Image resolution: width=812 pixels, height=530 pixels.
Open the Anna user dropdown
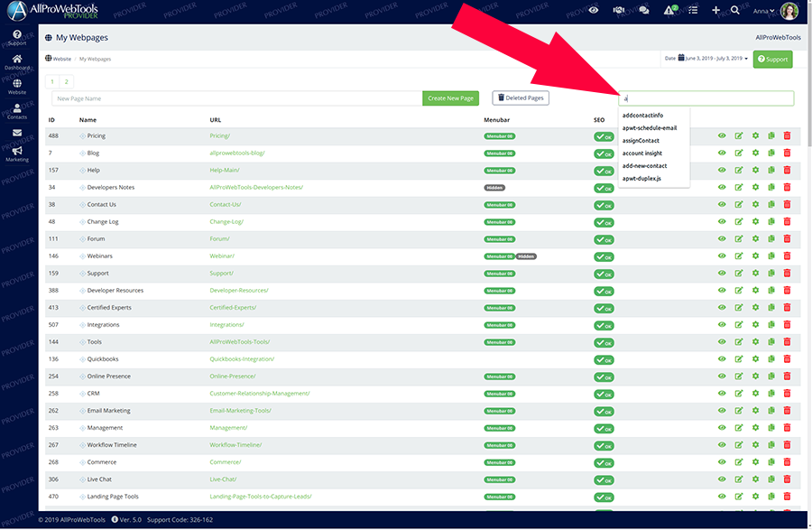[x=764, y=11]
